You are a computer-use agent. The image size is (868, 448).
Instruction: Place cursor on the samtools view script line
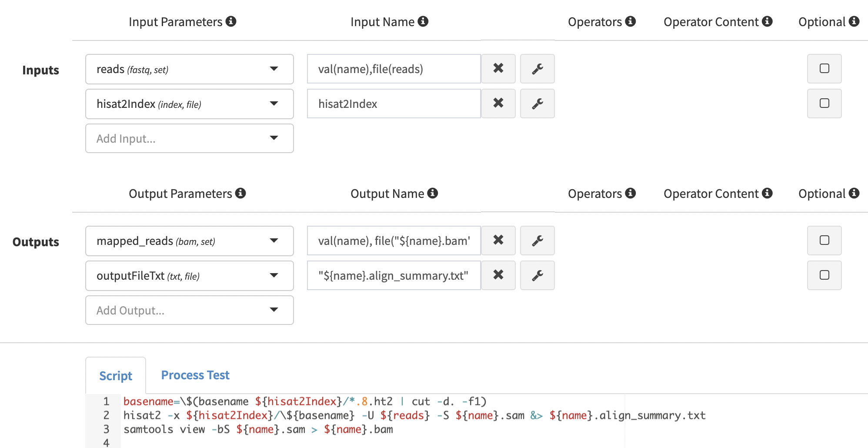click(258, 429)
